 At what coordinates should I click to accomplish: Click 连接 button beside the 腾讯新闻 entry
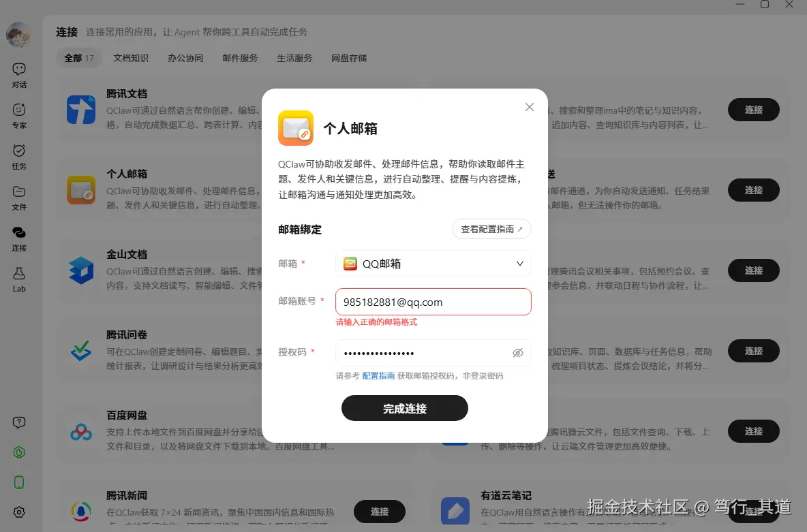coord(380,512)
